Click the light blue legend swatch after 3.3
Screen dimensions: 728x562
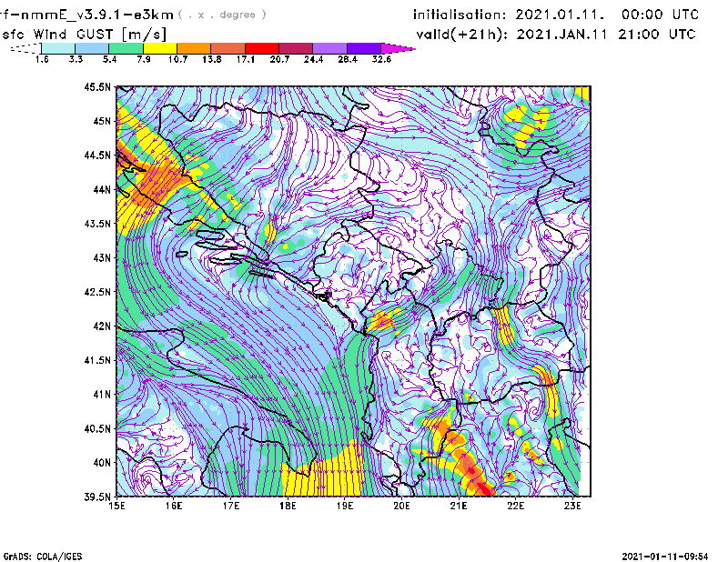[x=92, y=48]
